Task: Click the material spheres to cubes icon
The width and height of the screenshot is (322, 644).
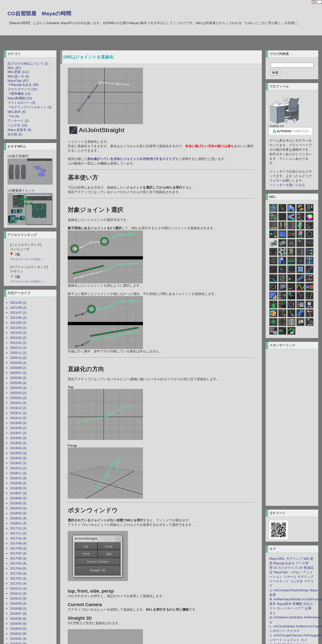Action: pos(309,278)
